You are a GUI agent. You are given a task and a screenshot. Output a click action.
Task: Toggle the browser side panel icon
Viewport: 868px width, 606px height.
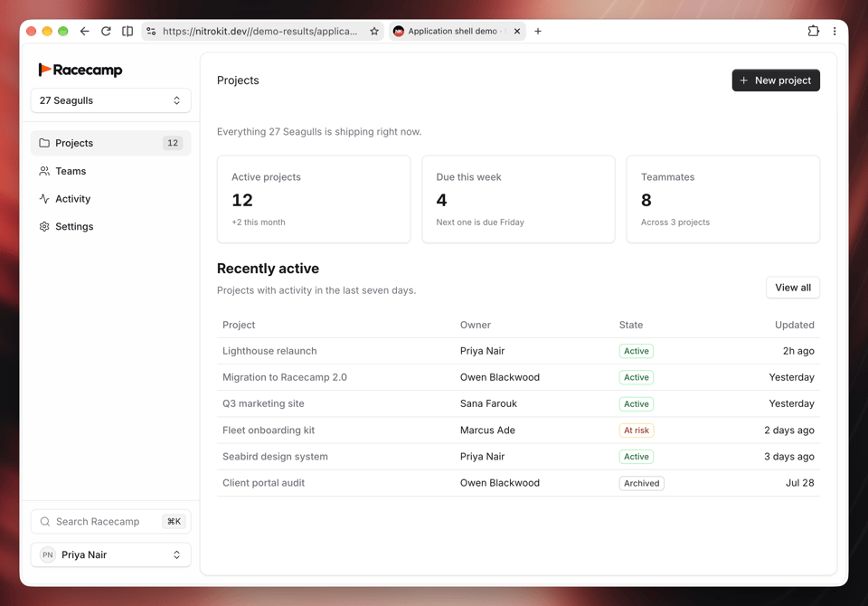click(x=127, y=31)
